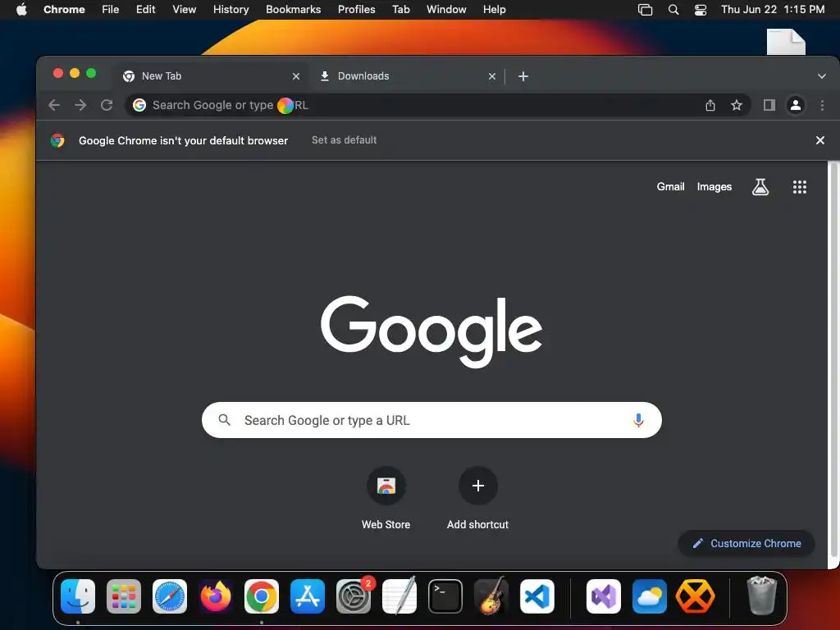Click the date and time in the menu bar
This screenshot has height=630, width=840.
pos(773,9)
